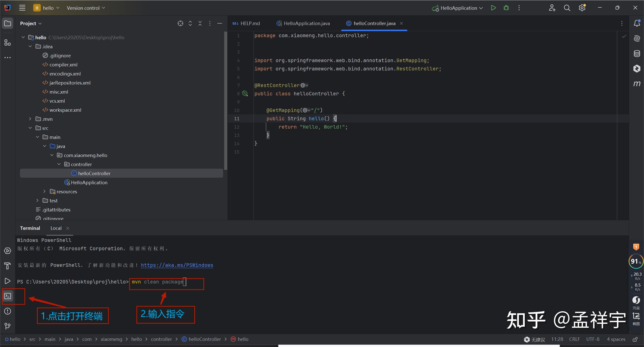The width and height of the screenshot is (644, 347).
Task: Start the Debug bug icon
Action: tap(506, 8)
